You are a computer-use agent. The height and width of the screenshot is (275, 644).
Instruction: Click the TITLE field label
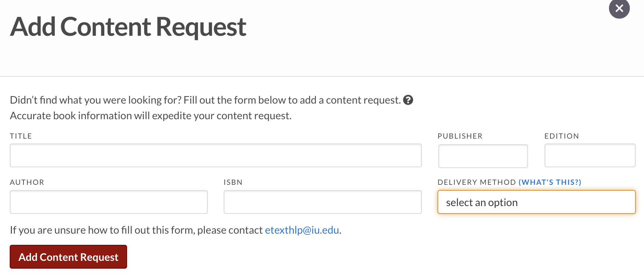pyautogui.click(x=21, y=136)
